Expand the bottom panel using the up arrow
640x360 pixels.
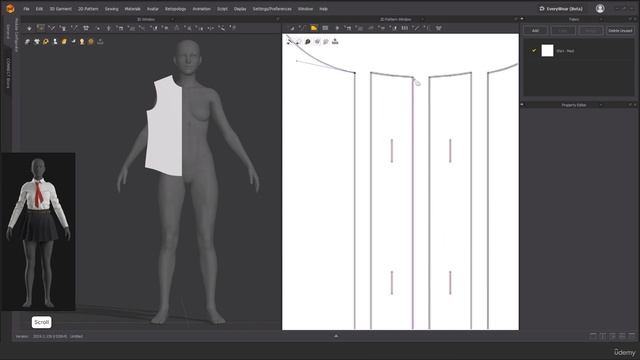[336, 336]
